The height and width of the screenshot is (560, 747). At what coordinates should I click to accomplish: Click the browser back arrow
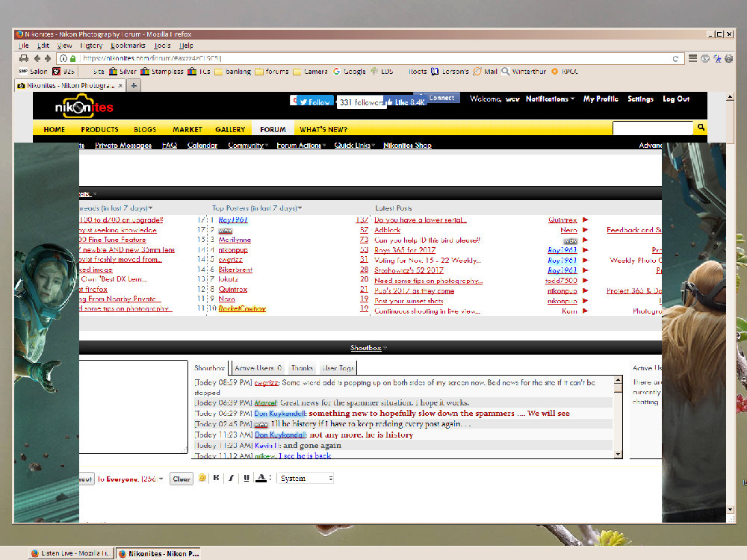(38, 58)
